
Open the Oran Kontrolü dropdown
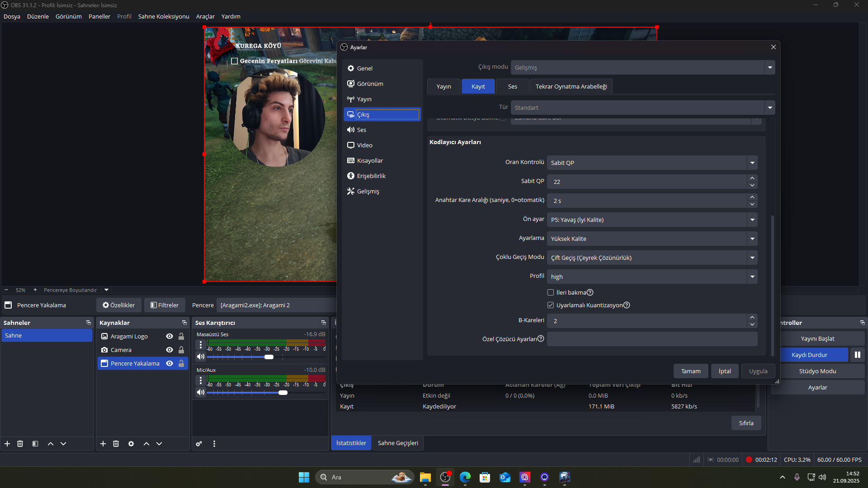[652, 163]
